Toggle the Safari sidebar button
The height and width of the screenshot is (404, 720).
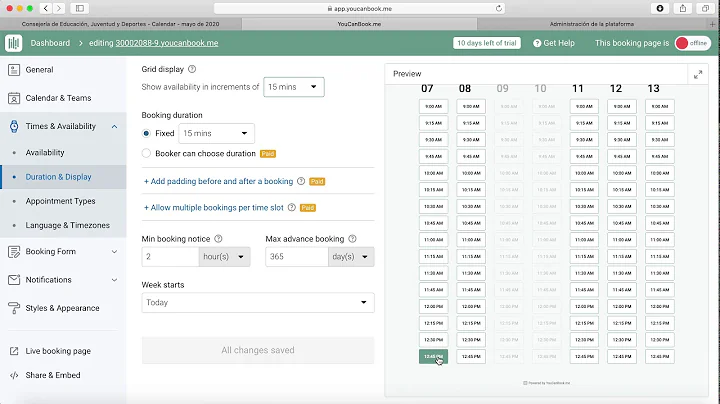(80, 8)
